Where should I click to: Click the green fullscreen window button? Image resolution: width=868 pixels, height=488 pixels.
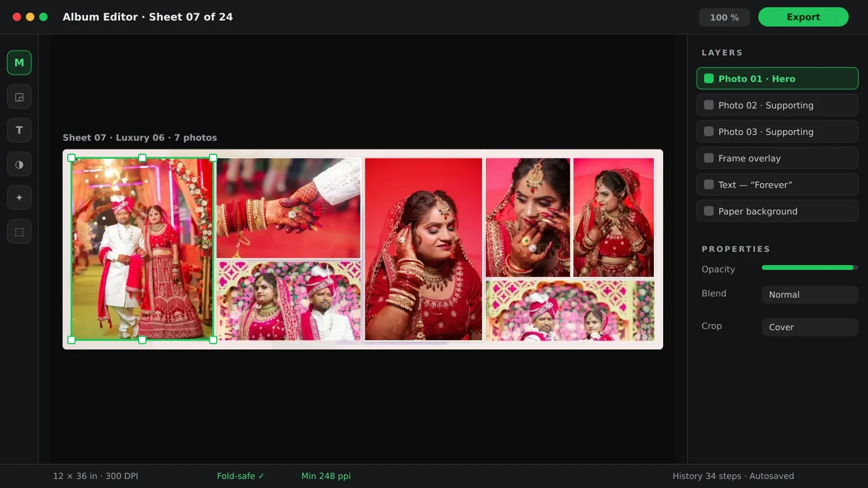pos(43,17)
